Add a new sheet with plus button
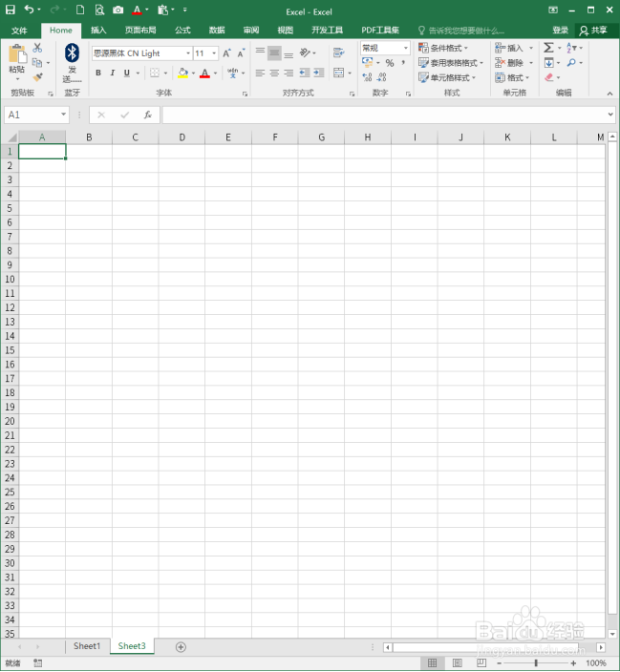The width and height of the screenshot is (620, 672). (181, 647)
